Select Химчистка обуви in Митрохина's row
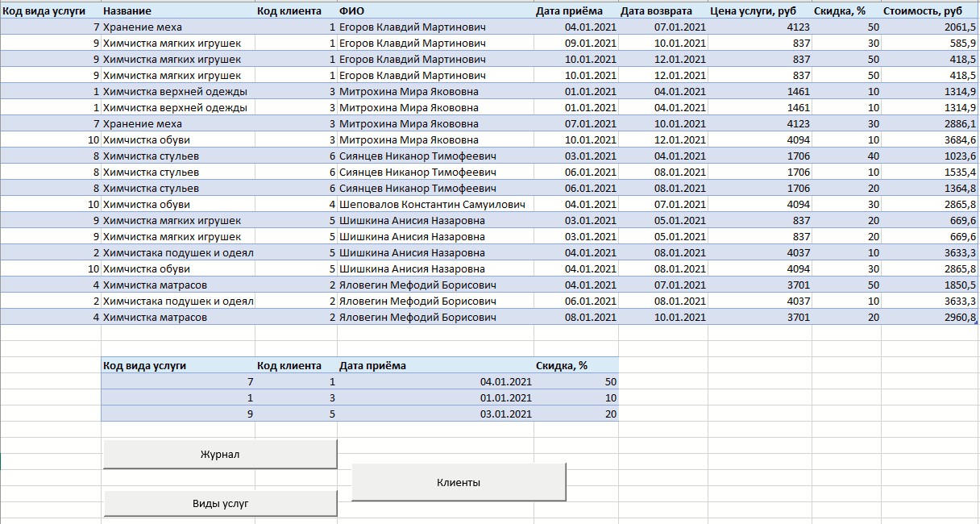Screen dimensions: 980x524 coord(178,140)
